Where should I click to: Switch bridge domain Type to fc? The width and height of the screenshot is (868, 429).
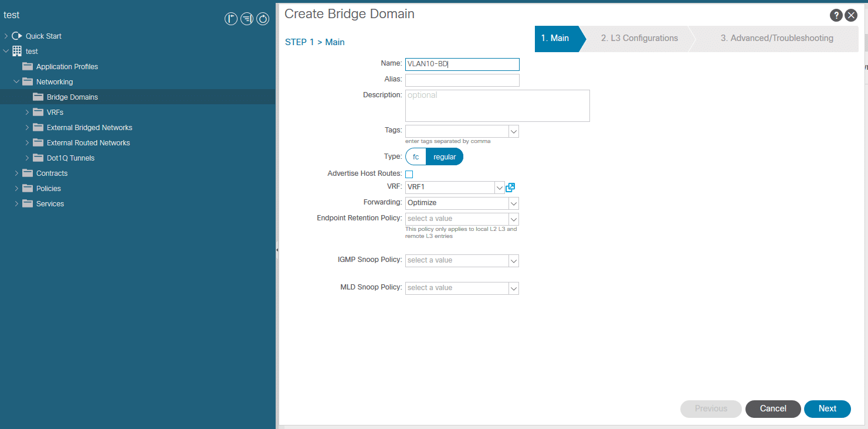coord(415,156)
